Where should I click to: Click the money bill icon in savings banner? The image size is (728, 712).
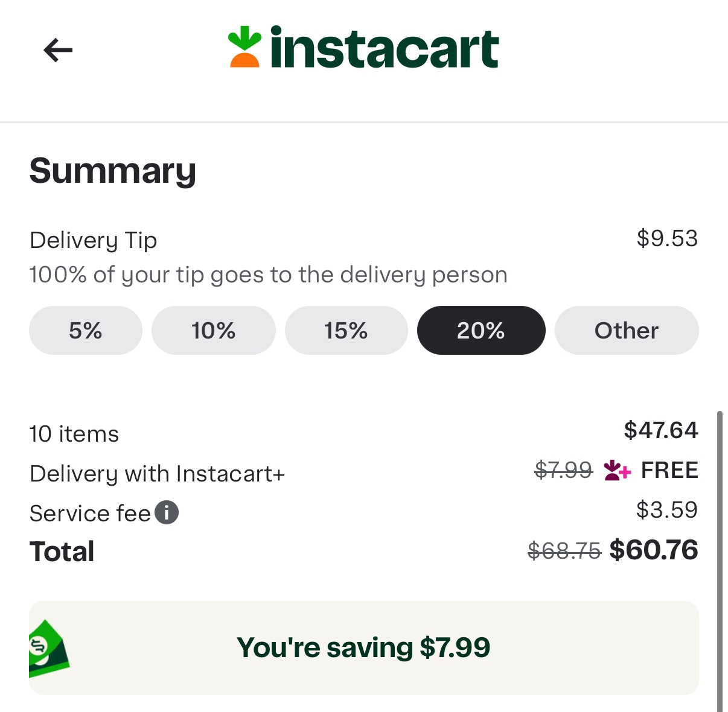click(x=48, y=647)
